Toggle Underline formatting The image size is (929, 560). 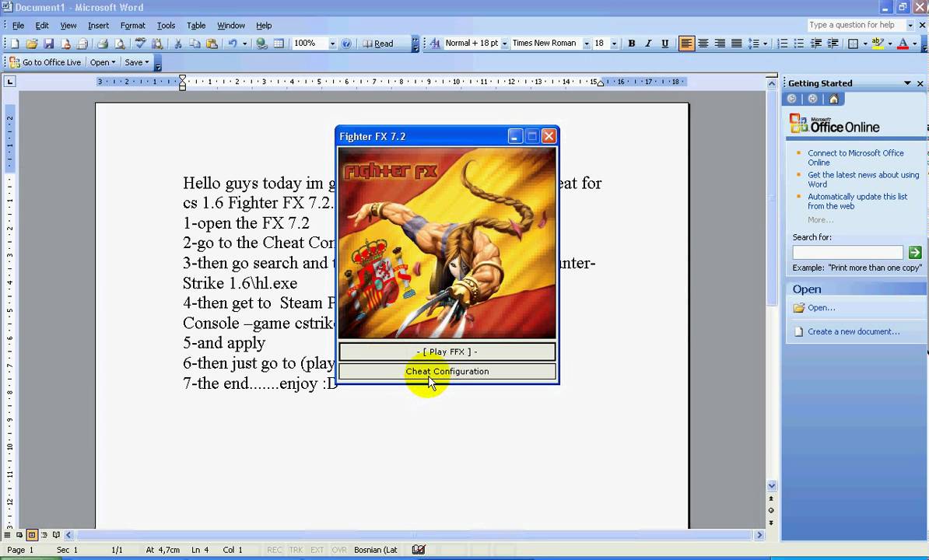tap(664, 44)
